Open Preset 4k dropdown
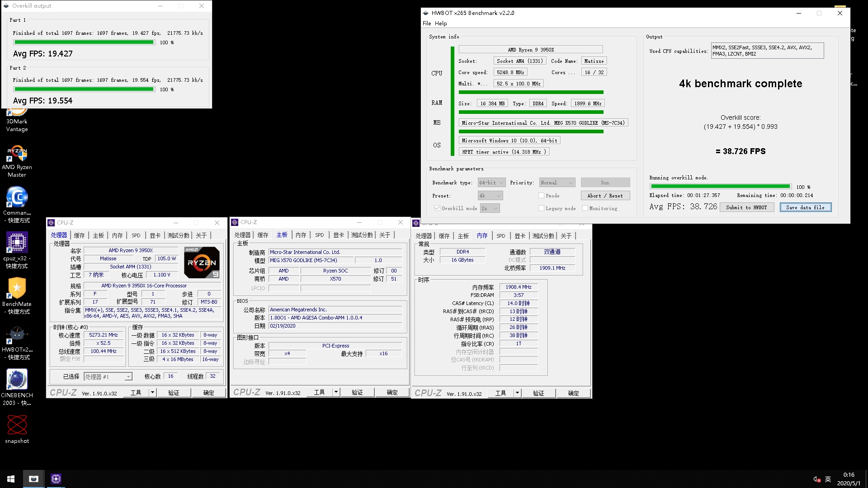The image size is (868, 488). (x=490, y=196)
